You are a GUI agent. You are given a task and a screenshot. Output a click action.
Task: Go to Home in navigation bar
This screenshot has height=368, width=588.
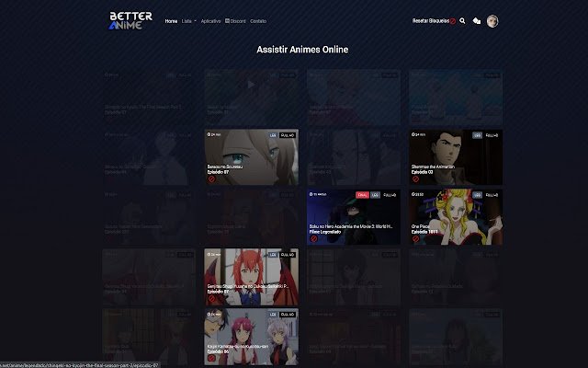[171, 21]
